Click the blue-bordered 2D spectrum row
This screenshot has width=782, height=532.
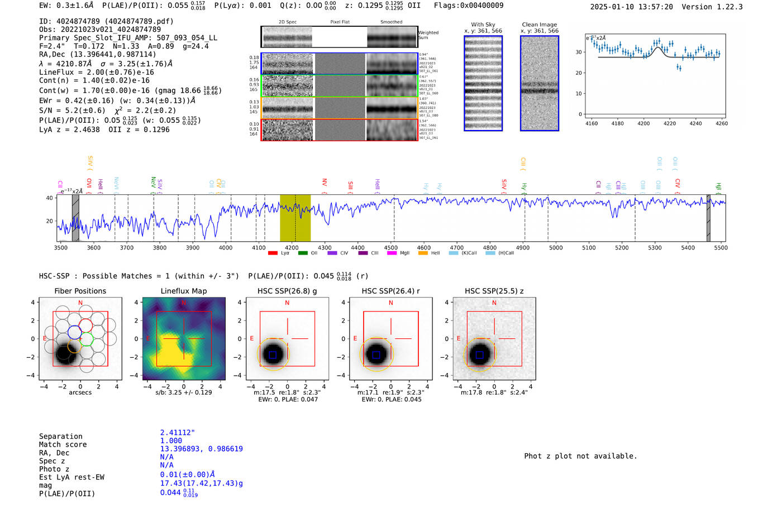coord(339,64)
